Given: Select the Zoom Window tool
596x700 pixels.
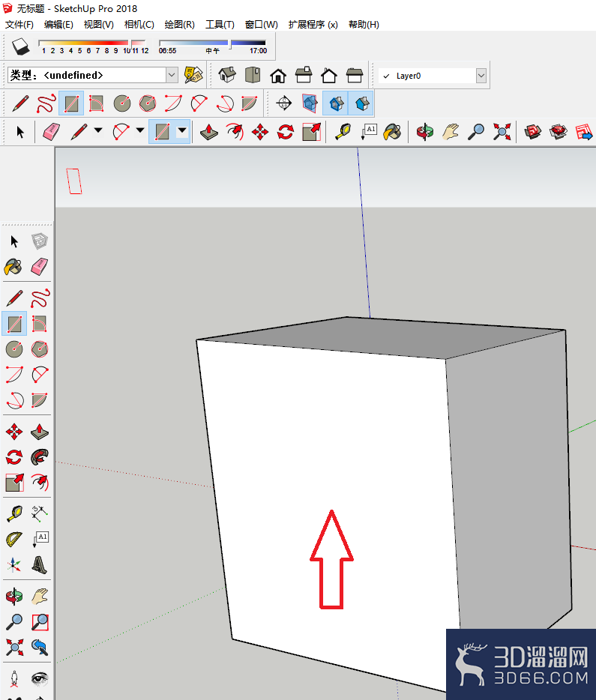Looking at the screenshot, I should pyautogui.click(x=40, y=621).
